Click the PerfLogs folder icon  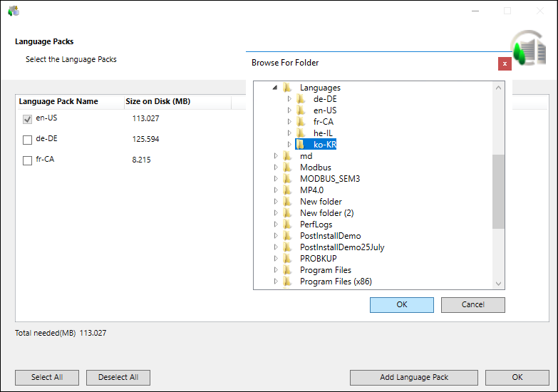(287, 225)
